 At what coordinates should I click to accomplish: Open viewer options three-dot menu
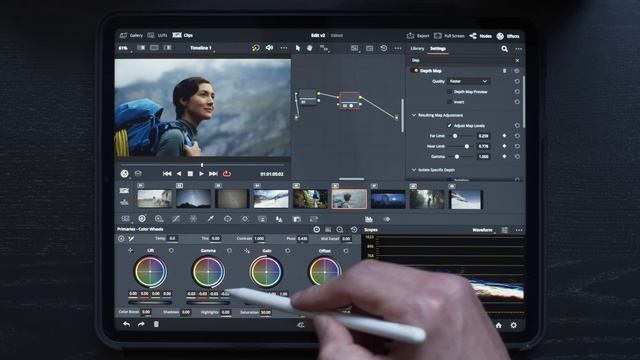coord(284,48)
